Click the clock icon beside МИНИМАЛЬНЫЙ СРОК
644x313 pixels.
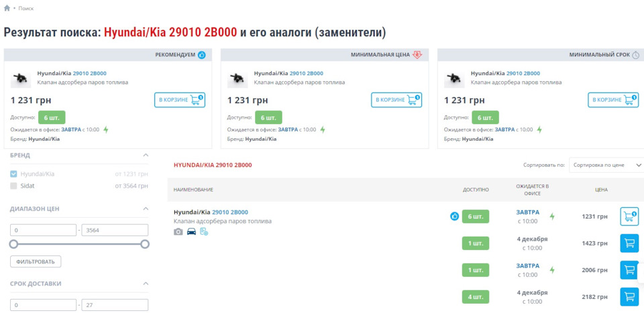636,54
